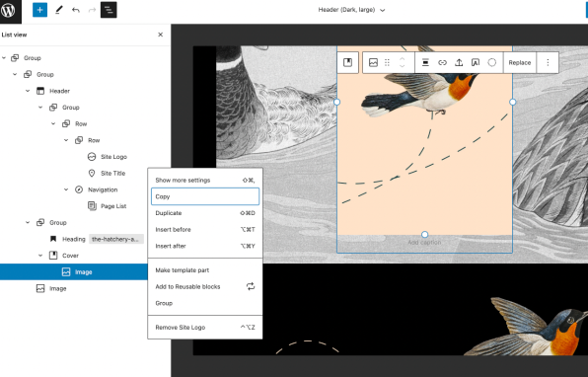The image size is (588, 377).
Task: Collapse the Cover block chevron
Action: [40, 256]
